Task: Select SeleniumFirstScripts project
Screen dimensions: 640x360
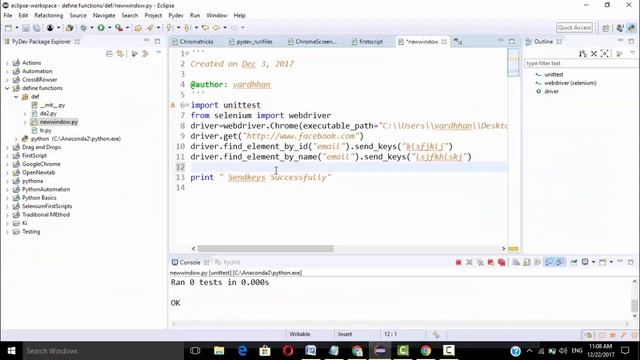Action: [47, 207]
